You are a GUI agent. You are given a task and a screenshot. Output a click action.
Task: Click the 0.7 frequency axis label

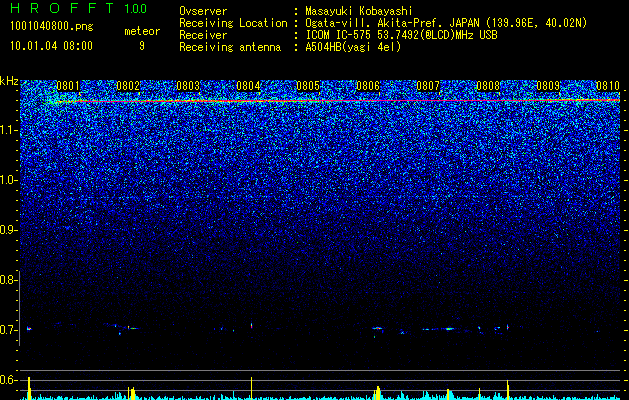tap(9, 330)
